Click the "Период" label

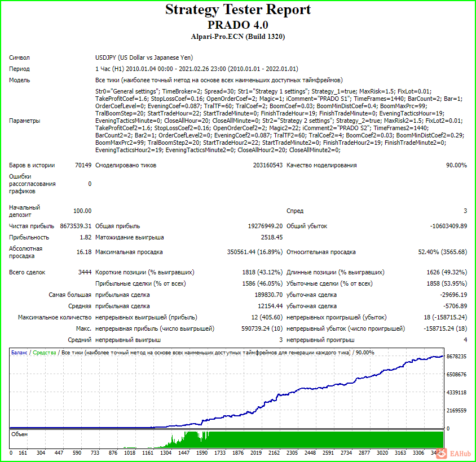[x=19, y=69]
